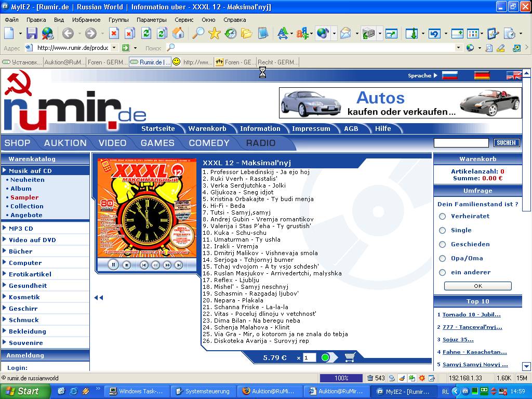
Task: Click the site search input field
Action: pyautogui.click(x=461, y=143)
